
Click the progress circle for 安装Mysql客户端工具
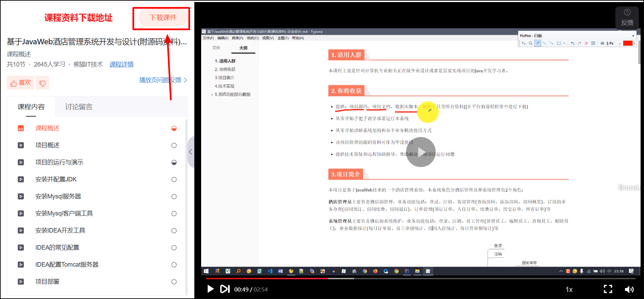pyautogui.click(x=174, y=214)
